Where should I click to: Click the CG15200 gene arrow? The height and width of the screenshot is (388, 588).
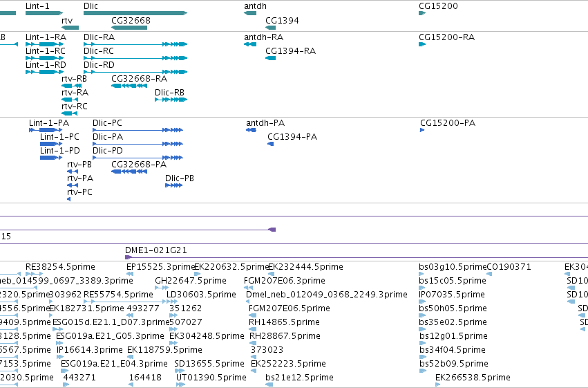click(422, 13)
